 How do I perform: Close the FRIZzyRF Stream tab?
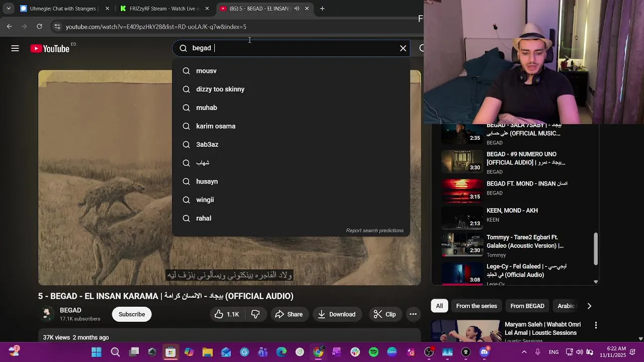click(x=207, y=9)
